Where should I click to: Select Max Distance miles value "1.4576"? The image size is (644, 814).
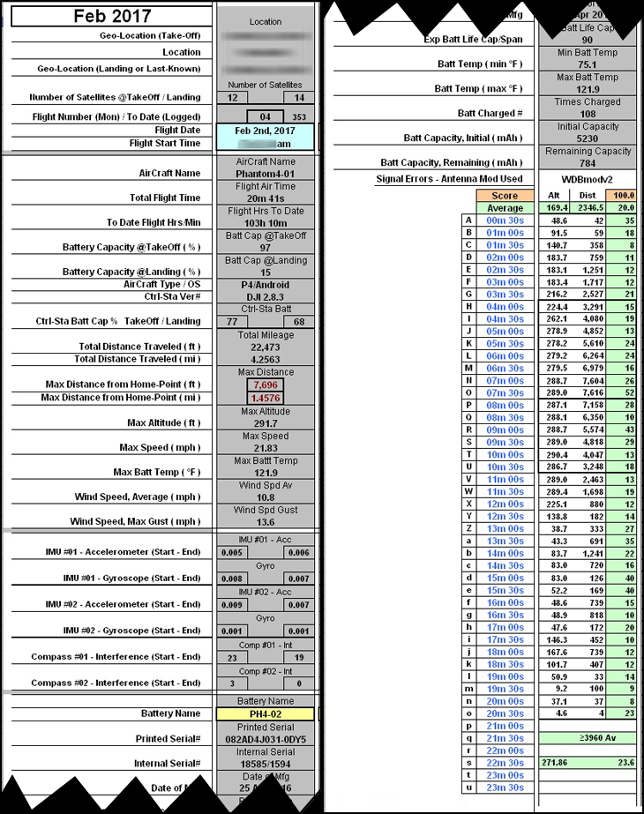pos(266,398)
